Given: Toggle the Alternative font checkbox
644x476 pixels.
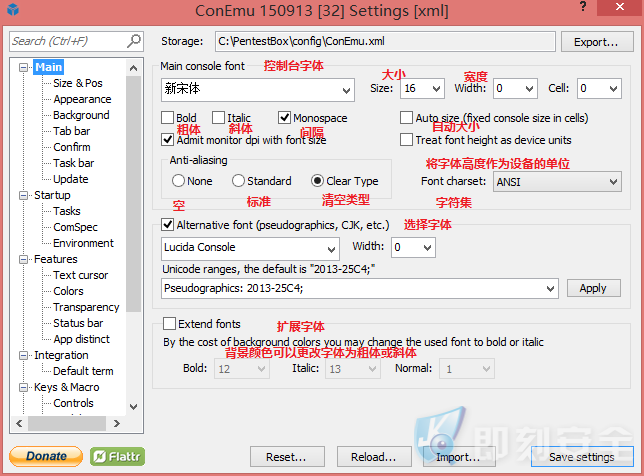Looking at the screenshot, I should pyautogui.click(x=167, y=225).
